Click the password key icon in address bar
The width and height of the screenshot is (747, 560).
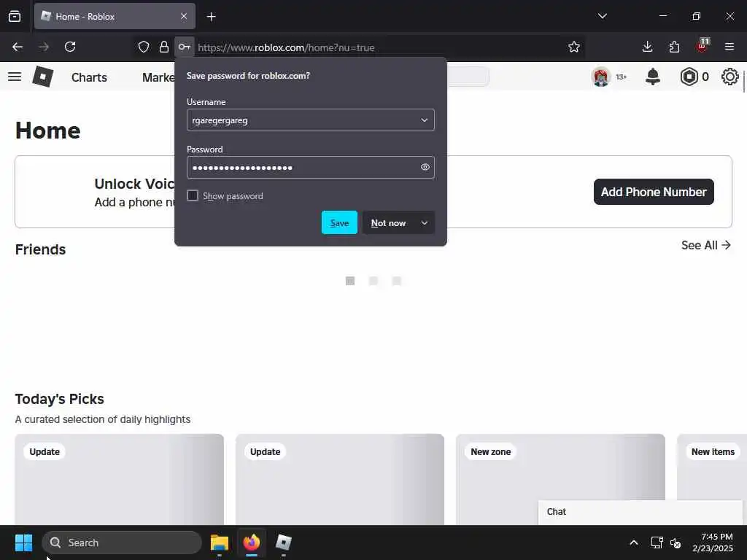[185, 47]
